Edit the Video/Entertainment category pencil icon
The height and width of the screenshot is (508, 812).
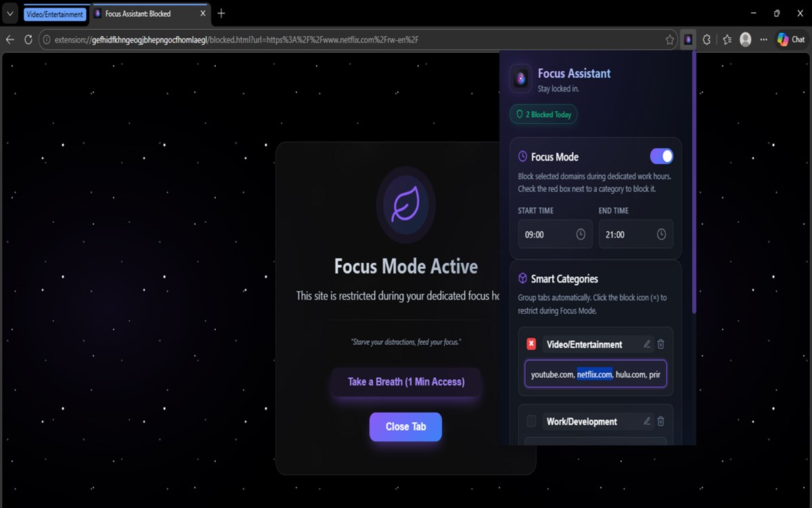pos(647,344)
